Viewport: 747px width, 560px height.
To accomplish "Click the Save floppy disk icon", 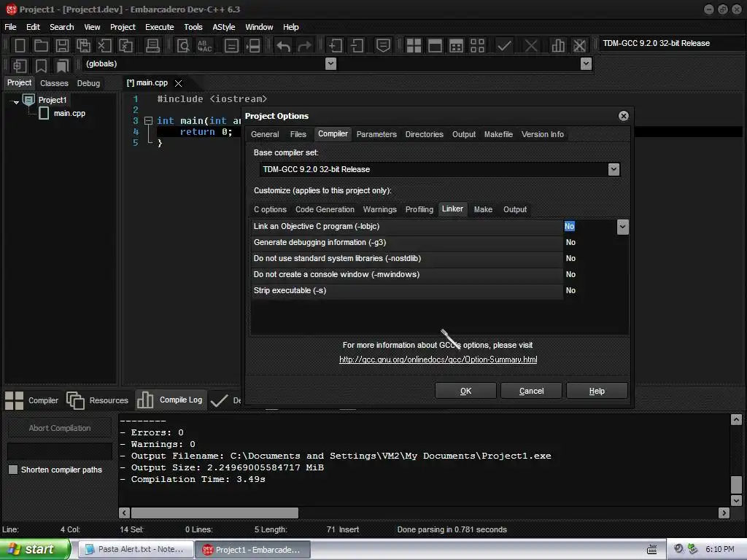I will point(62,46).
